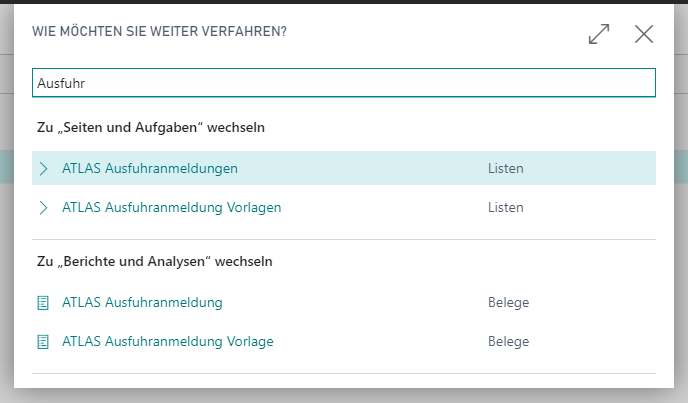Image resolution: width=688 pixels, height=403 pixels.
Task: Open ATLAS Ausfuhranmeldung Vorlagen list
Action: (172, 207)
